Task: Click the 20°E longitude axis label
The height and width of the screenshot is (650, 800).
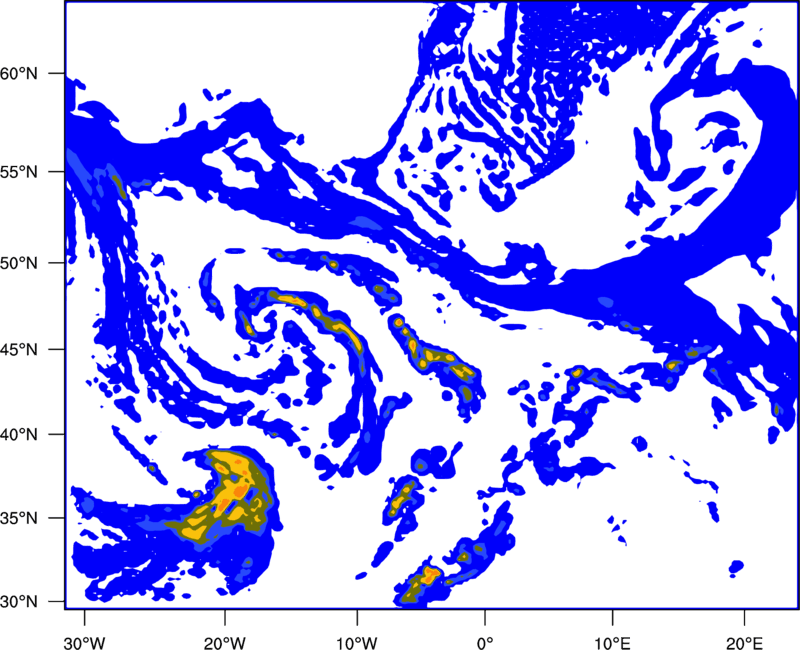Action: (x=744, y=643)
